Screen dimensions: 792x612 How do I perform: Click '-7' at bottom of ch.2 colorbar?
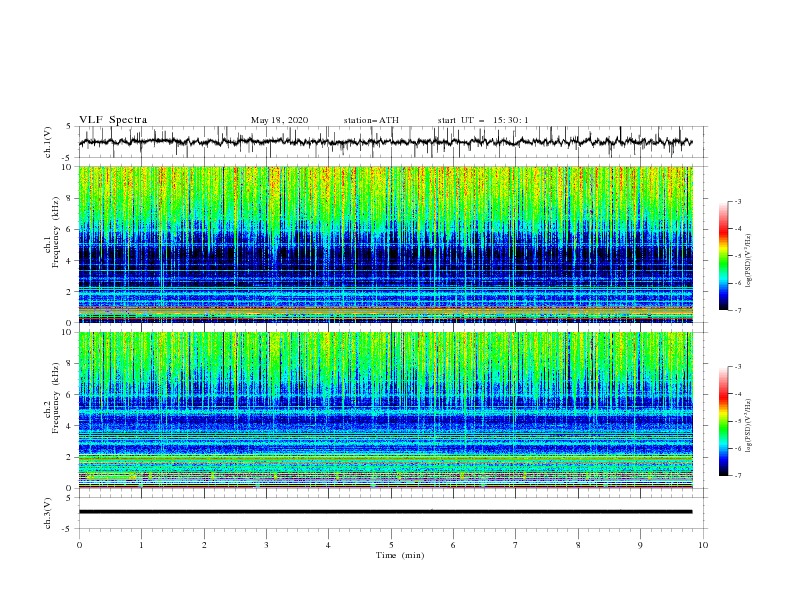tap(737, 476)
